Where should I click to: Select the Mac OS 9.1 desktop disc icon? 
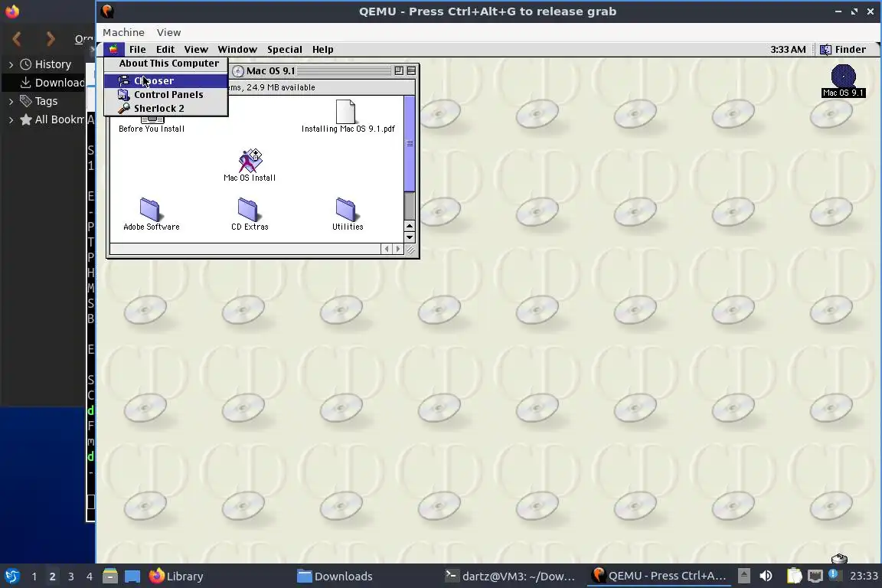[843, 77]
